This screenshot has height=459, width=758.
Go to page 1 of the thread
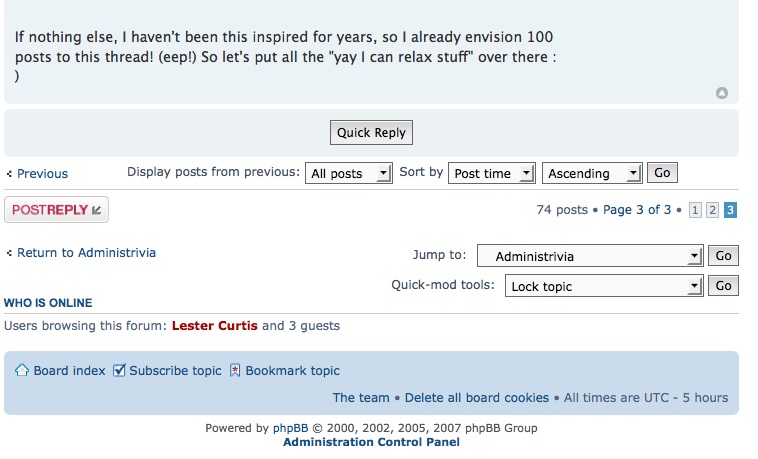(x=694, y=210)
